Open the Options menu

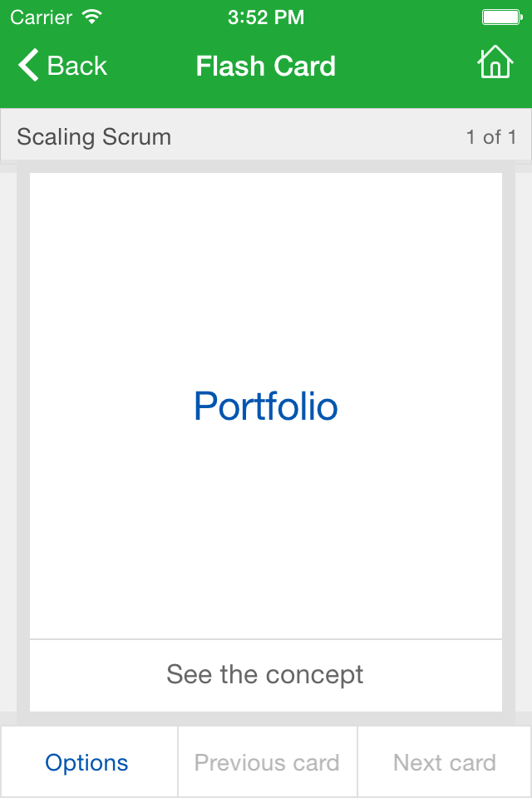pos(87,762)
